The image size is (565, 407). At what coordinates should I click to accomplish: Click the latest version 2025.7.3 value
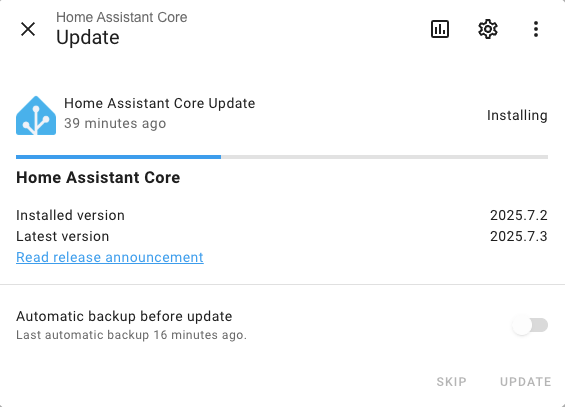click(519, 236)
